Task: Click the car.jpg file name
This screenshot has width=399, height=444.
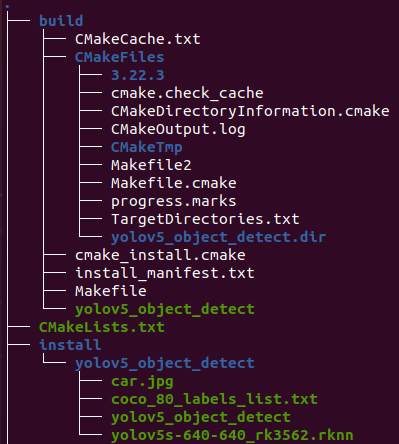Action: [142, 381]
